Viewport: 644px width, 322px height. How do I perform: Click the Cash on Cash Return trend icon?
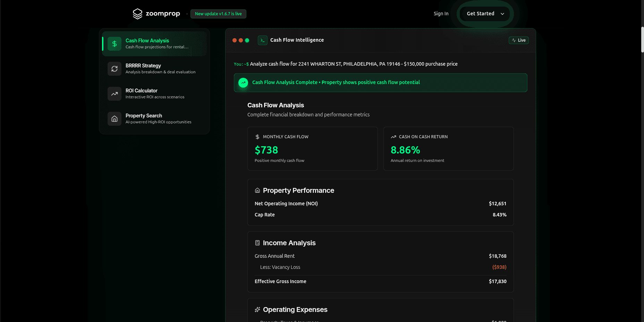coord(393,137)
